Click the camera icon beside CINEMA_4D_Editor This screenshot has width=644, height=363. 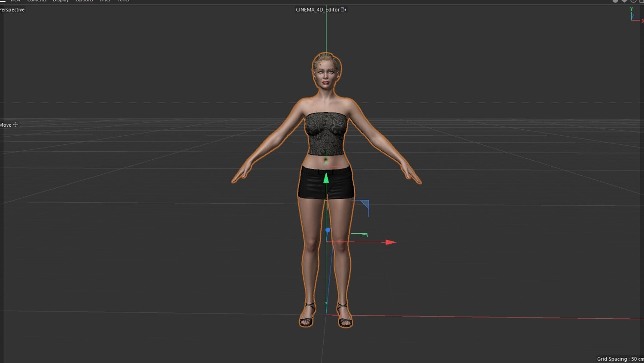(343, 9)
